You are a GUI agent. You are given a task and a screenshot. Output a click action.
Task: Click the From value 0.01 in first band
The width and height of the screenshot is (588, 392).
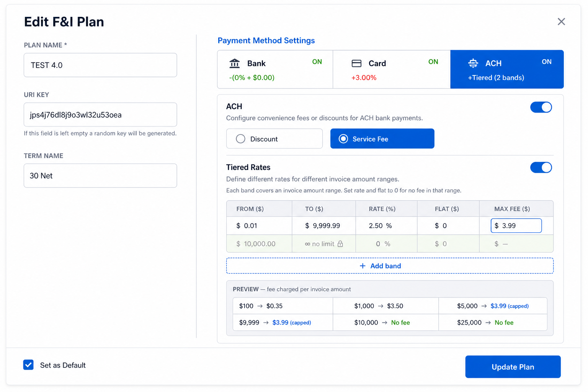250,226
